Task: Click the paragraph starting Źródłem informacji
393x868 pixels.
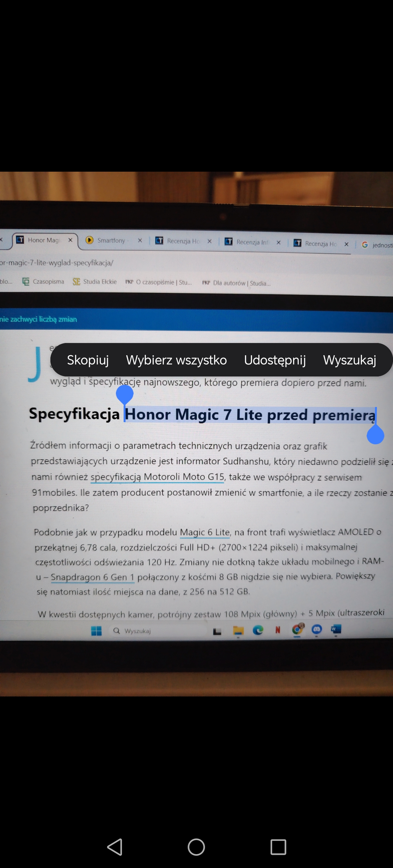Action: tap(211, 477)
